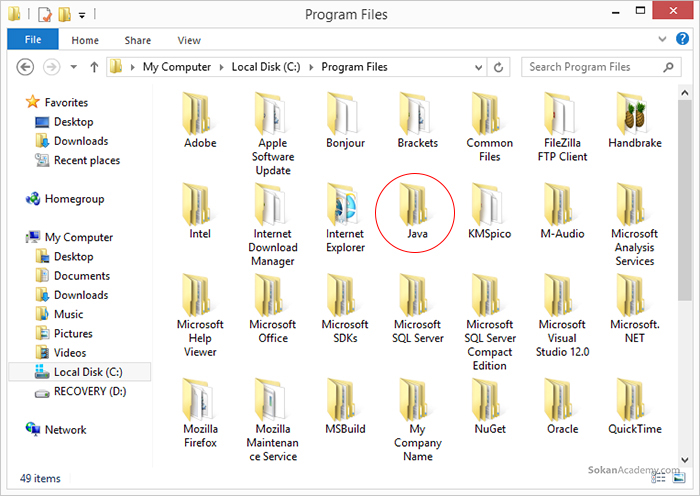The width and height of the screenshot is (700, 496).
Task: Open the FileZilla FTP Client folder
Action: click(x=562, y=127)
